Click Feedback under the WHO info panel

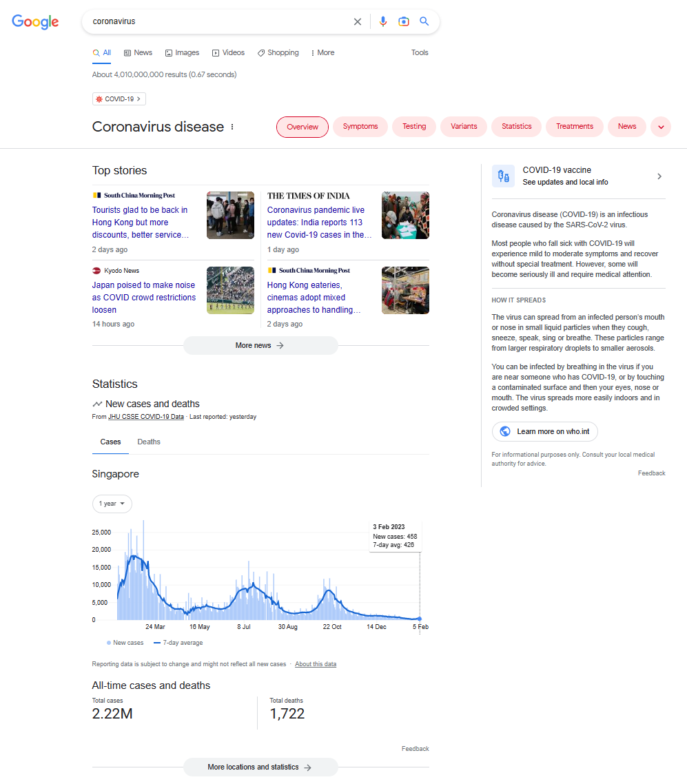[651, 473]
